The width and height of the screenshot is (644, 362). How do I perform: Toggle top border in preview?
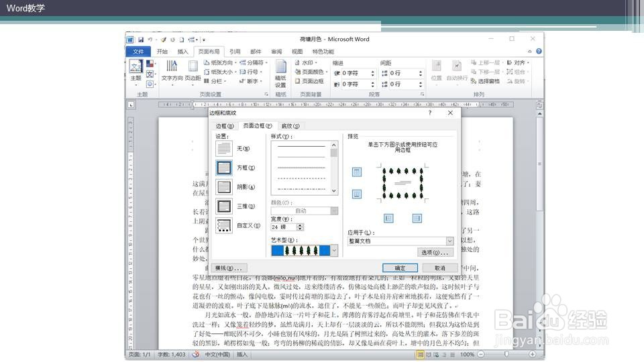356,172
